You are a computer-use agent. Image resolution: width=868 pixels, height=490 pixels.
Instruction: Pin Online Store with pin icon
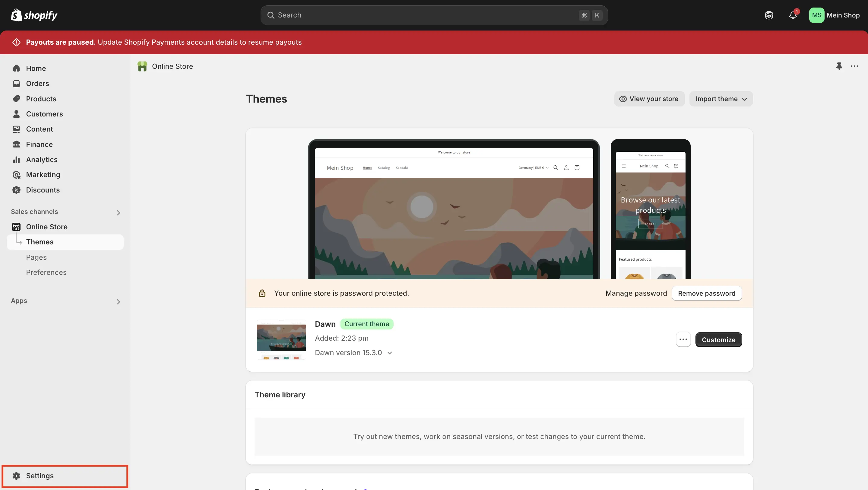tap(839, 66)
